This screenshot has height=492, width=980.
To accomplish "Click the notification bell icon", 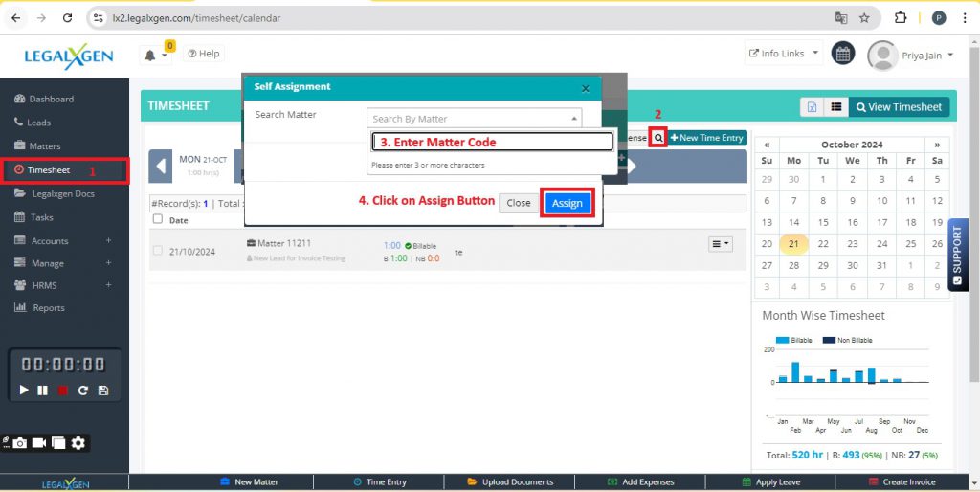I will (x=150, y=55).
